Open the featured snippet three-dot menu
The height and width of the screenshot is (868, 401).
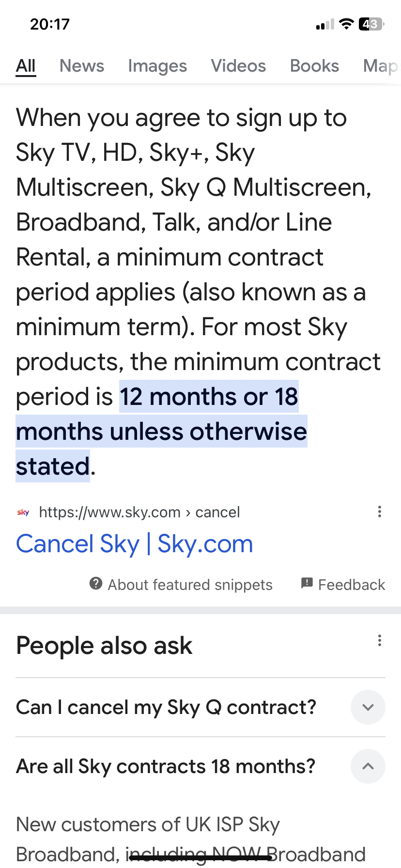[x=380, y=511]
